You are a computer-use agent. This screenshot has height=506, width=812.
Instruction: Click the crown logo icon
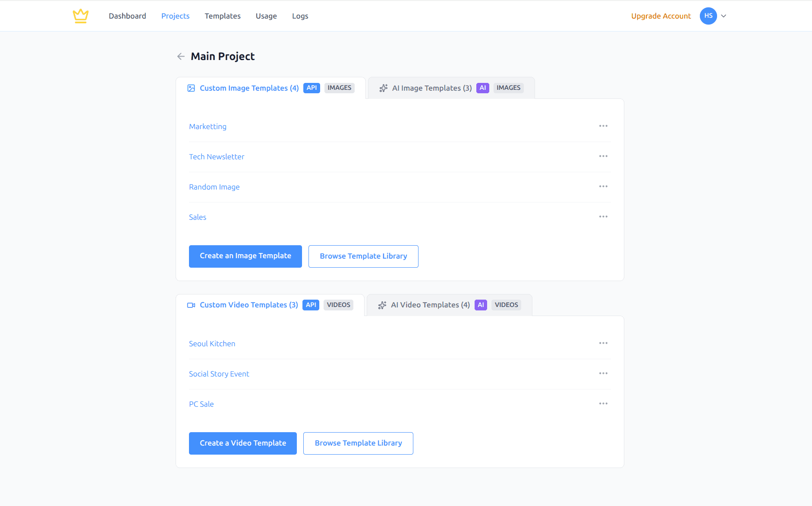pyautogui.click(x=81, y=16)
